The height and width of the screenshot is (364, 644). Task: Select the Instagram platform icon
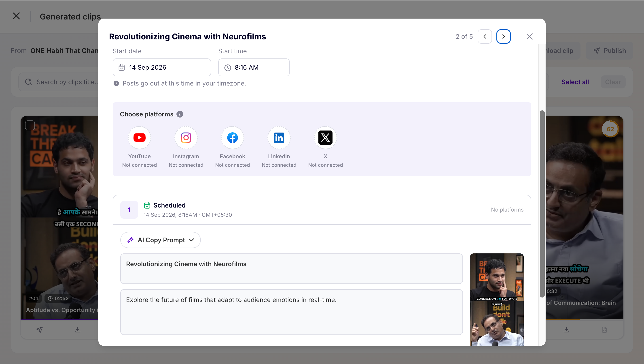point(186,137)
